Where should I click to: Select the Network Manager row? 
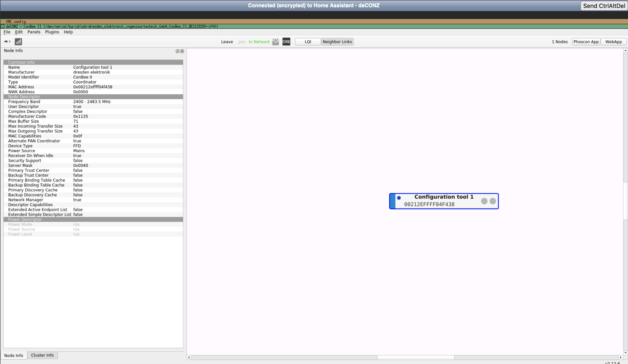point(93,200)
